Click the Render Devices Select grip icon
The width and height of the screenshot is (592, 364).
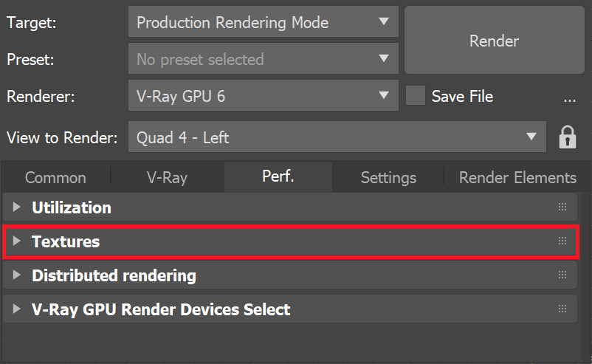pyautogui.click(x=562, y=309)
